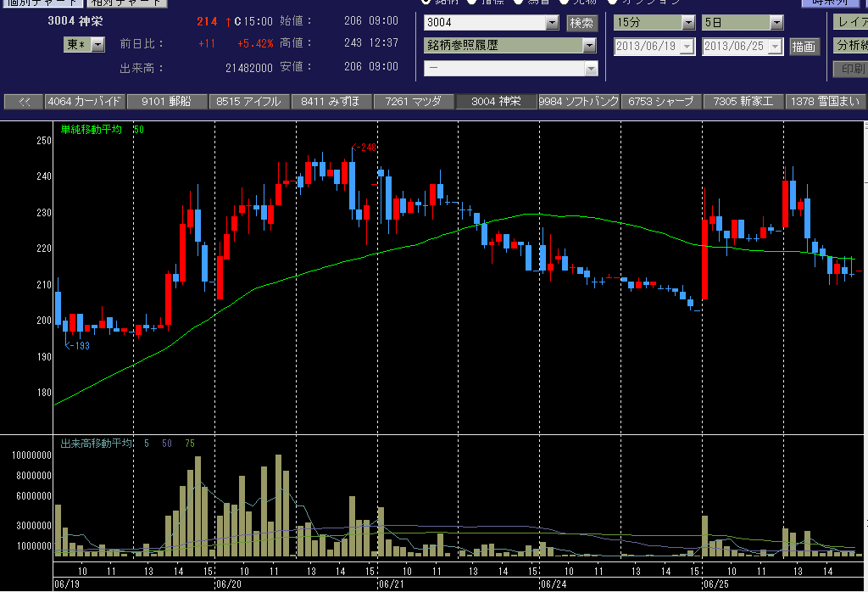Switch to the 6753 シャープ tab

[661, 102]
